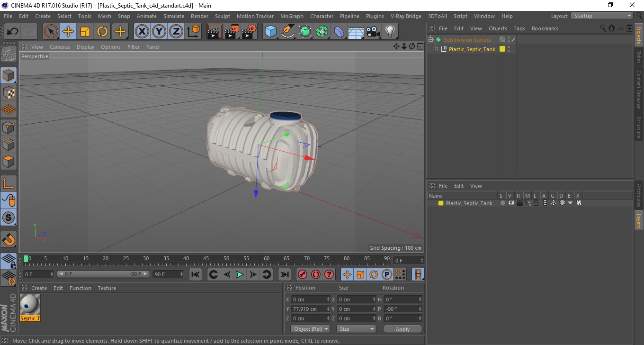The height and width of the screenshot is (345, 644).
Task: Add a Cube primitive object
Action: [270, 32]
